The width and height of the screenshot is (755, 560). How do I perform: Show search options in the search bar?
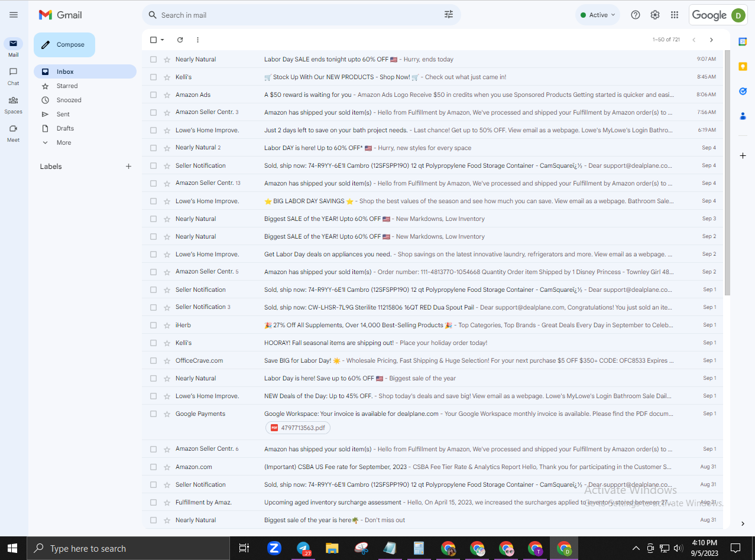pos(449,15)
